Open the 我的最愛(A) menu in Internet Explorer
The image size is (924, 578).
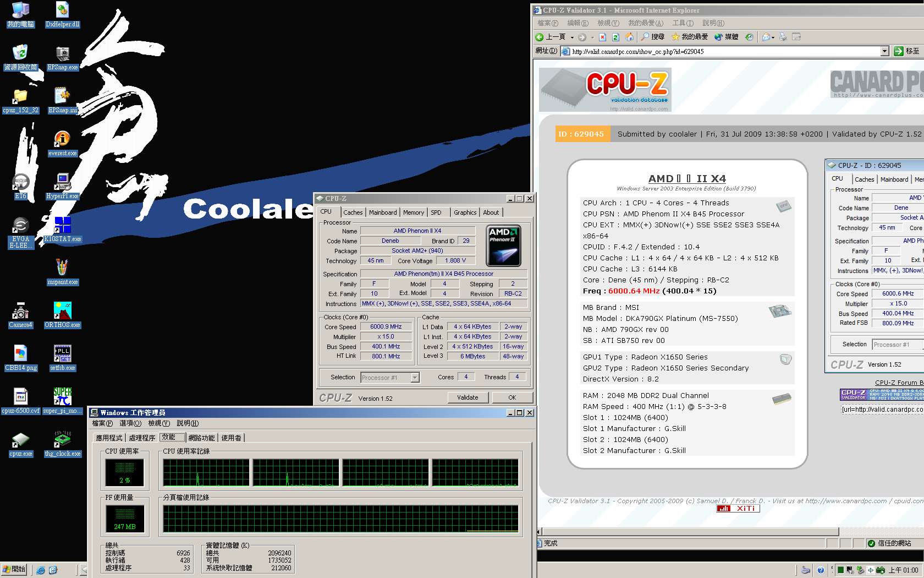pyautogui.click(x=646, y=23)
